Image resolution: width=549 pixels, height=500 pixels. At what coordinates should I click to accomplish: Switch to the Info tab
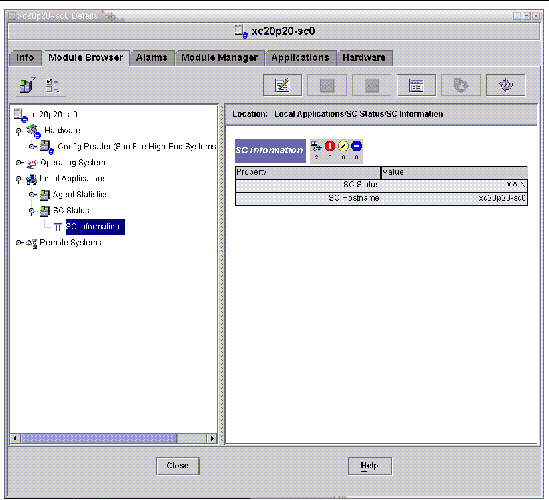click(25, 58)
